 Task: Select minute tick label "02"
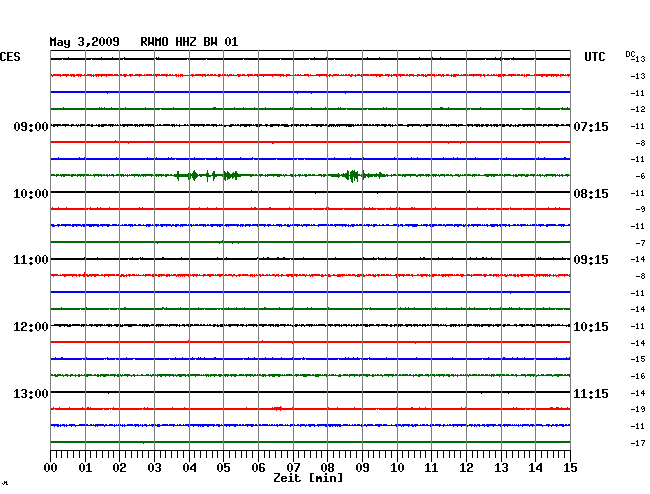tap(119, 468)
